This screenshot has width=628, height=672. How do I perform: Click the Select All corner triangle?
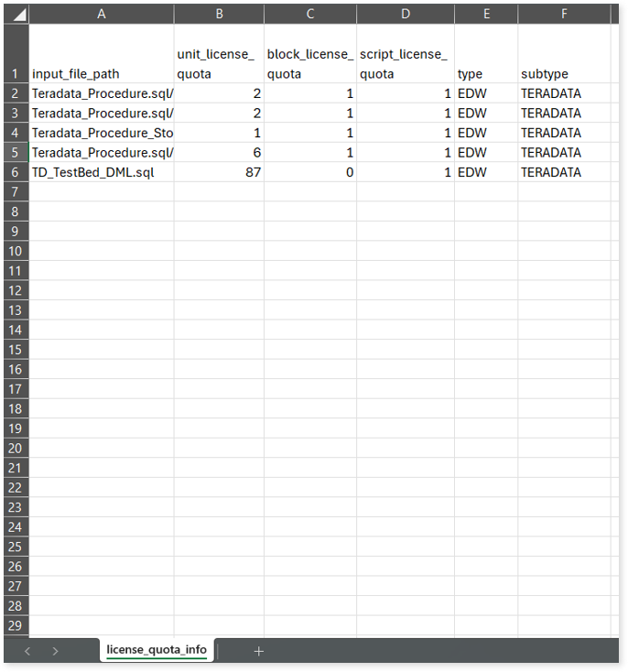pos(16,15)
